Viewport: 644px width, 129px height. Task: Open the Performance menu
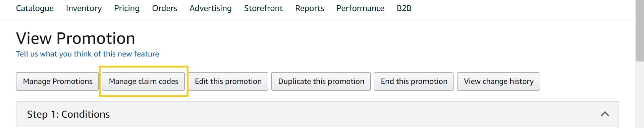click(x=360, y=8)
